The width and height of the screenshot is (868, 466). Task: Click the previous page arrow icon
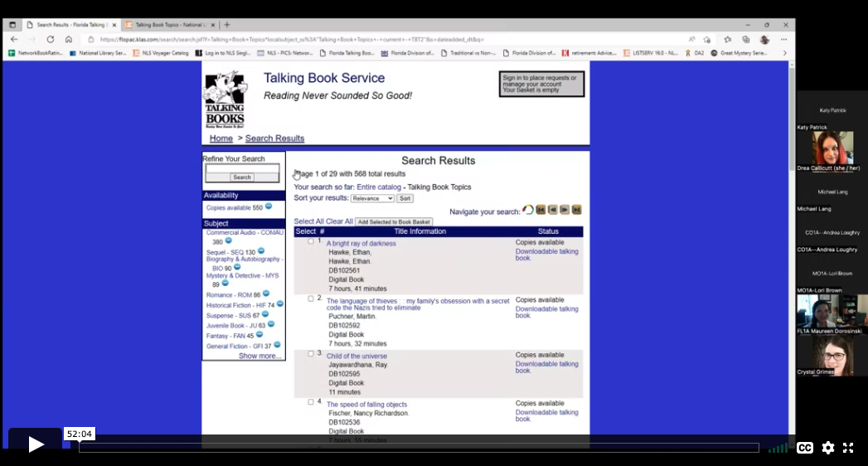552,210
